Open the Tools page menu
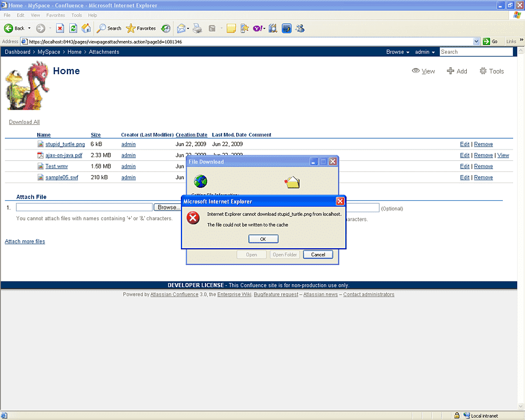The height and width of the screenshot is (420, 525). (491, 71)
